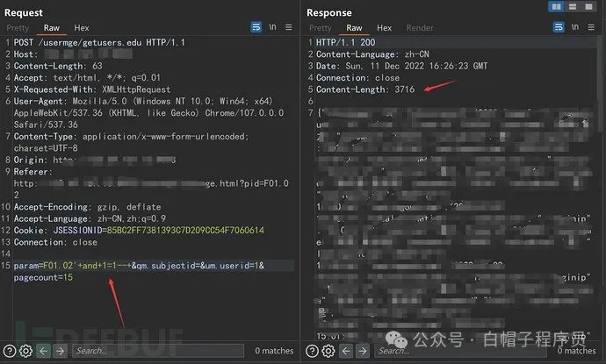This screenshot has width=606, height=364.
Task: Toggle show non-printable chars in Response panel
Action: (x=575, y=27)
